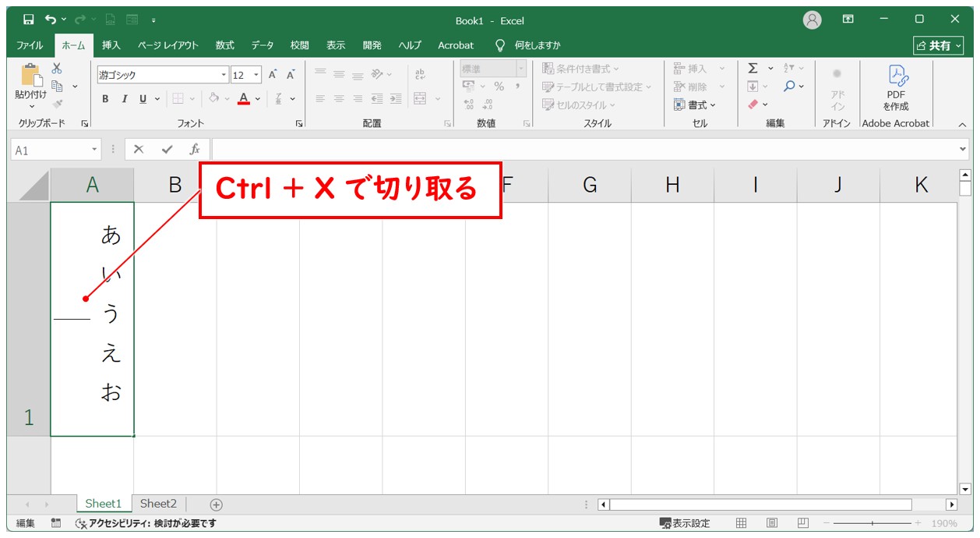Open the 表示 (View) tab

336,45
